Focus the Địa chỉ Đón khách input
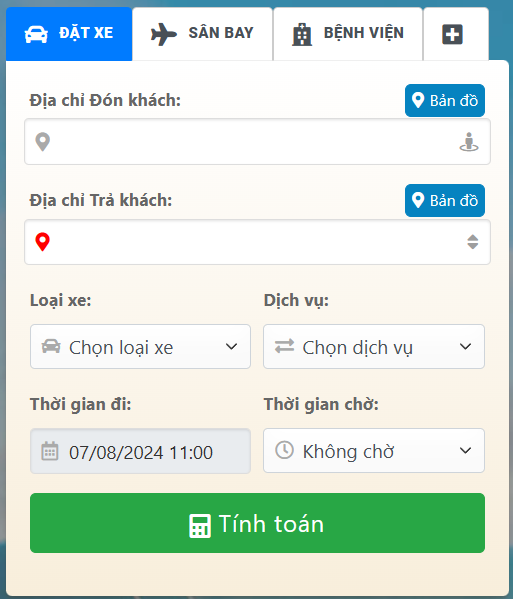Viewport: 513px width, 599px height. [x=257, y=142]
